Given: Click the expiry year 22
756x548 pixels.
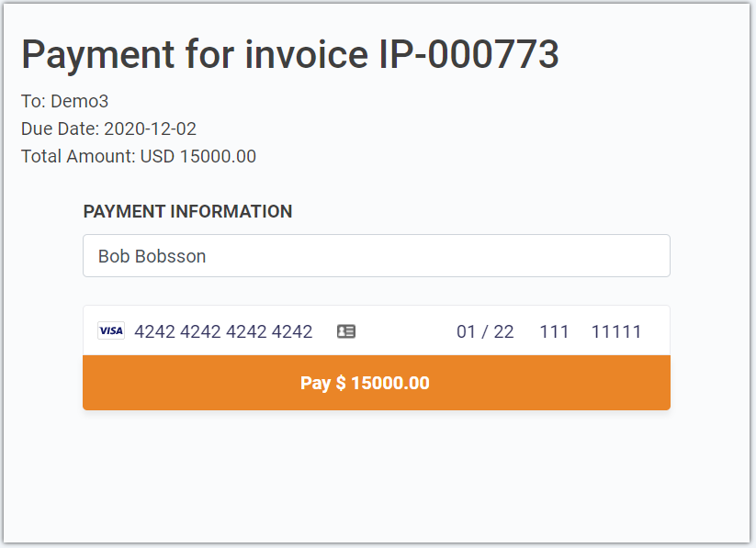Looking at the screenshot, I should click(x=503, y=331).
